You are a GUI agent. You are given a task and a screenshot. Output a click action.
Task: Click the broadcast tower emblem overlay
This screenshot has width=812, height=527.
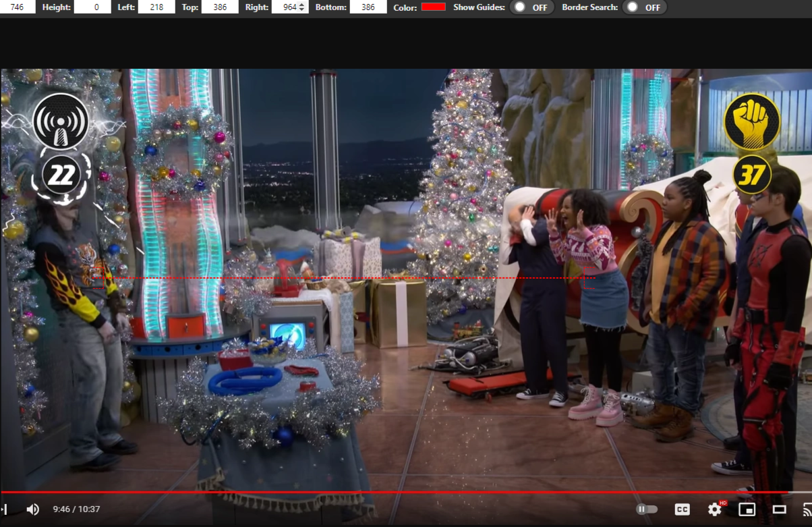coord(61,121)
